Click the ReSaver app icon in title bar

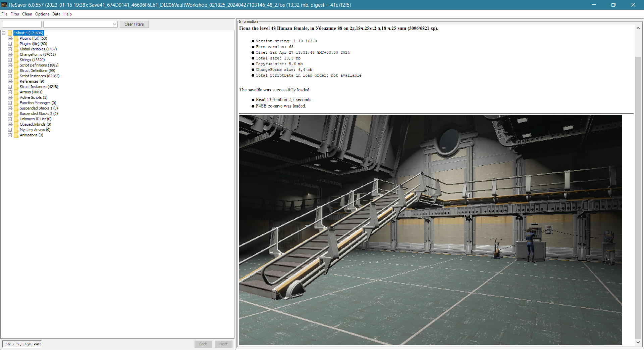click(4, 5)
